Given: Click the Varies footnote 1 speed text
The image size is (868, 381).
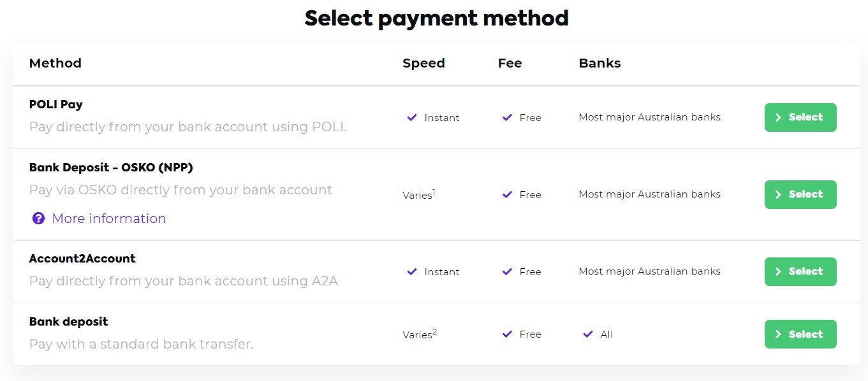Looking at the screenshot, I should (418, 195).
